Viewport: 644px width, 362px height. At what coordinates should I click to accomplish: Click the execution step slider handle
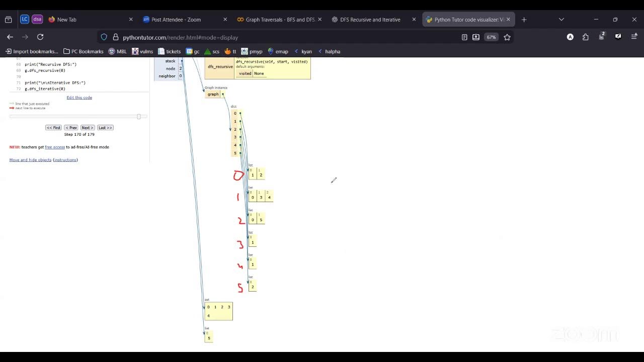tap(139, 117)
